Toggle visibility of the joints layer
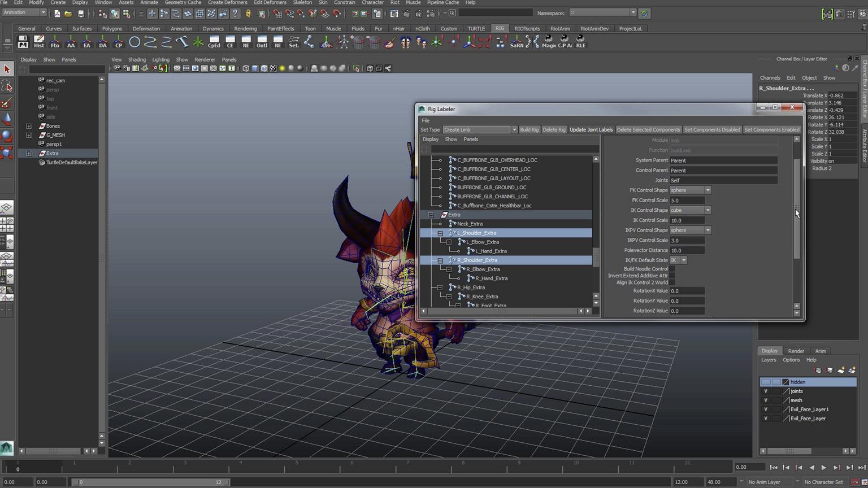Image resolution: width=868 pixels, height=488 pixels. point(766,391)
